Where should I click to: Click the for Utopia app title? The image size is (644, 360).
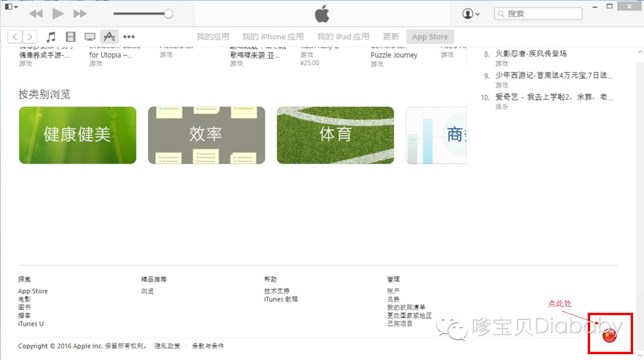coord(111,55)
